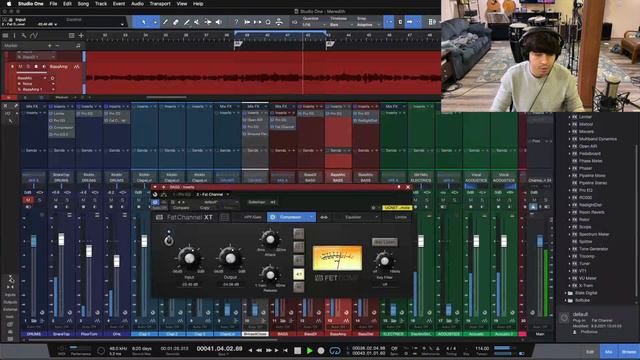The width and height of the screenshot is (640, 360).
Task: Click the Copy button in plug-in header
Action: (x=204, y=208)
